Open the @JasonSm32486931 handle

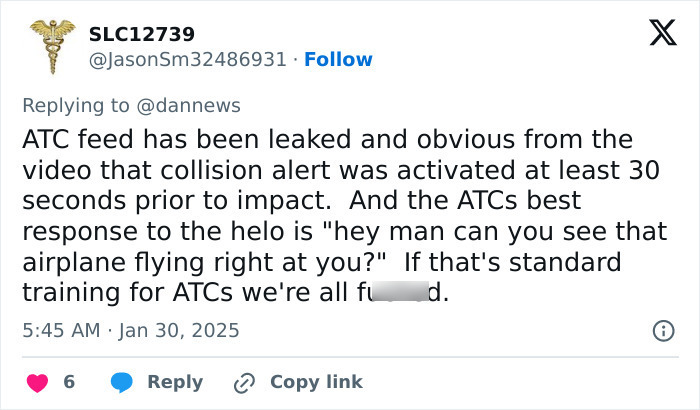[188, 59]
